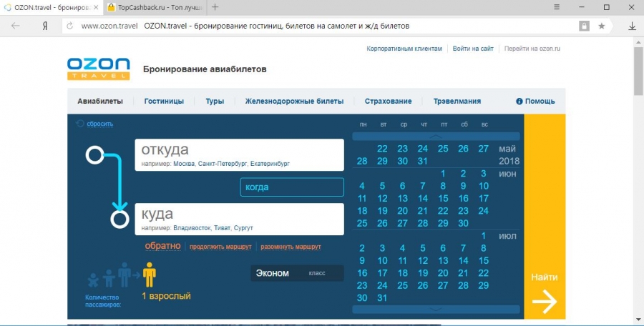The width and height of the screenshot is (644, 326).
Task: Click the Войти на сайт link
Action: [473, 49]
